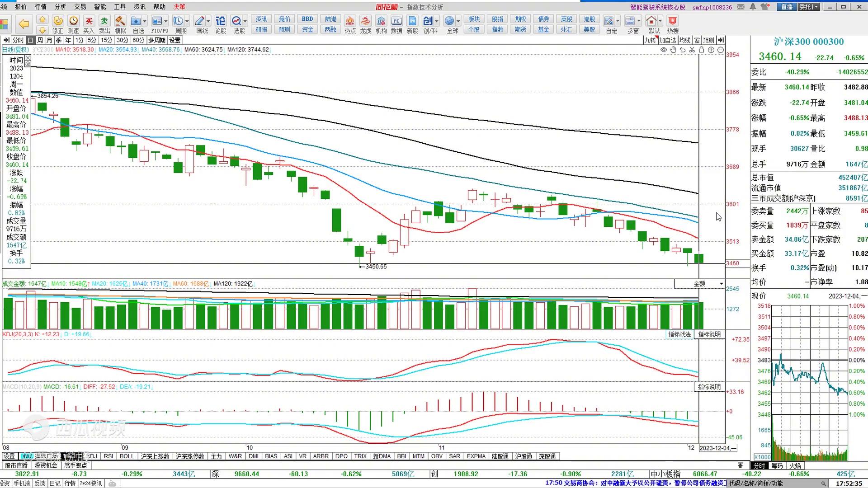868x488 pixels.
Task: Open the 分析 menu in menu bar
Action: [x=60, y=7]
